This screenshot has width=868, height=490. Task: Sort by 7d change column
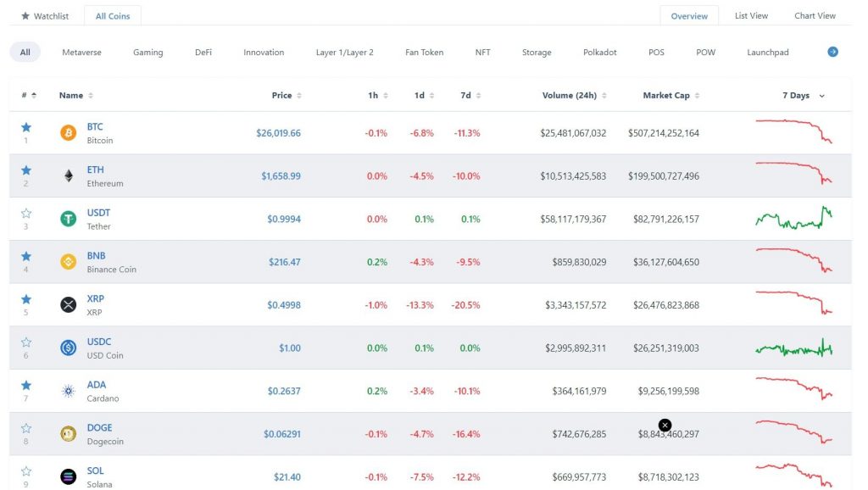pyautogui.click(x=470, y=95)
